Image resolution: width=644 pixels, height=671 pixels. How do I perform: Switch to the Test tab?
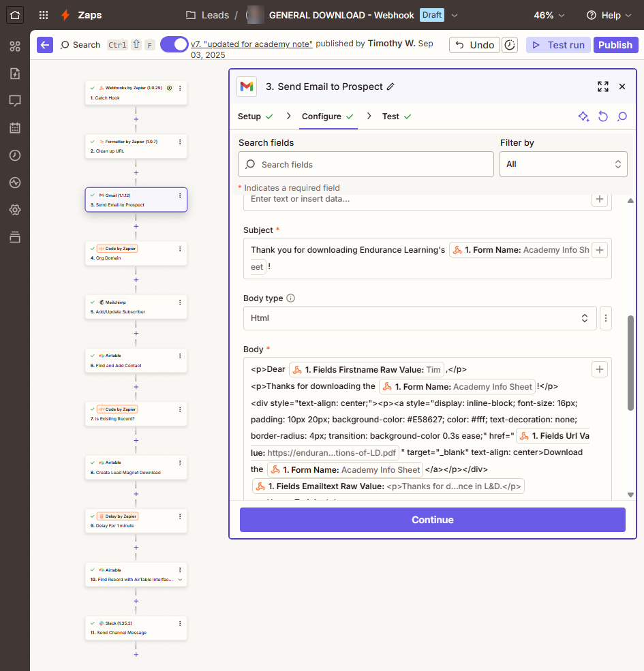coord(397,116)
